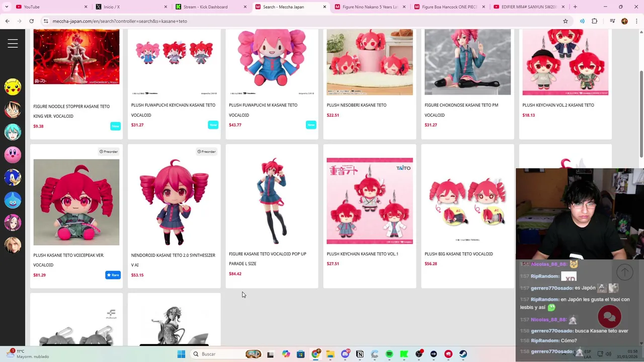Click the New badge on Noodle Stopper card
The width and height of the screenshot is (644, 362).
pos(116,126)
